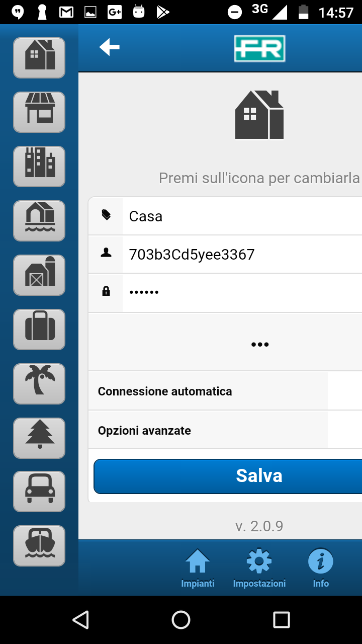Choose the pine tree icon
Viewport: 362px width, 644px height.
tap(39, 438)
